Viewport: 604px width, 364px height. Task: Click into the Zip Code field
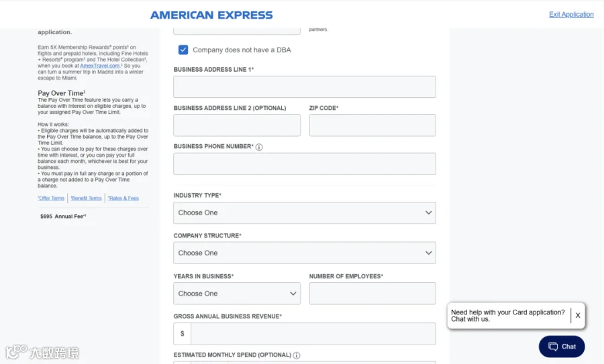point(372,125)
